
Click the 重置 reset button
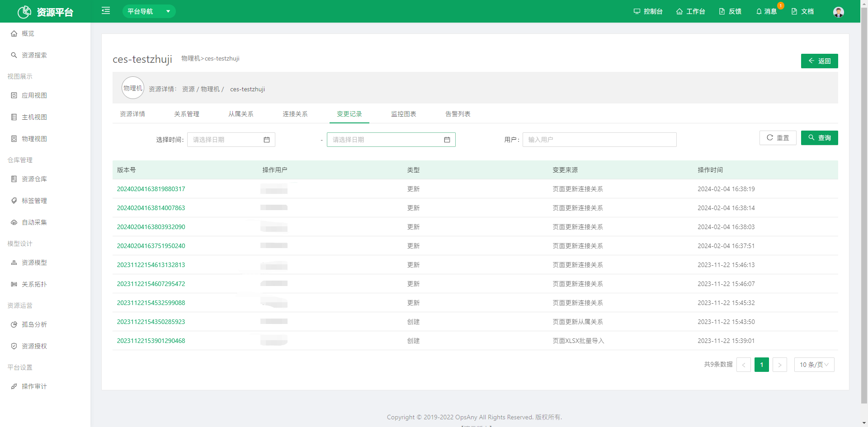(778, 138)
